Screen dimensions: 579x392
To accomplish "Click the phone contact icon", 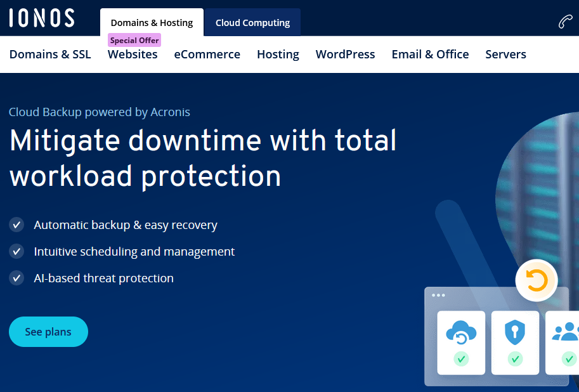I will (x=565, y=22).
